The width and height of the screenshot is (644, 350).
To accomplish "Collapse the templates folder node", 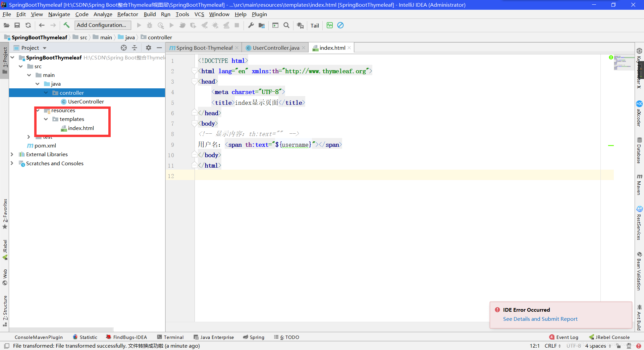I will 46,119.
